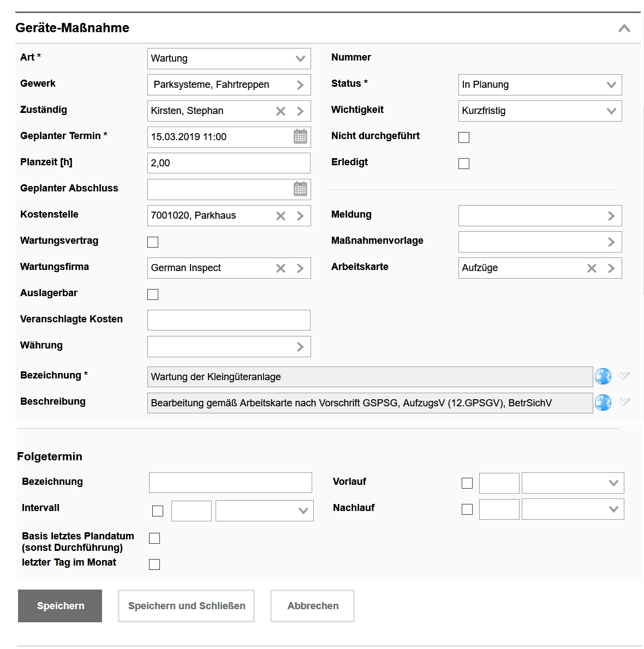Open the Art dropdown showing Wartung

pyautogui.click(x=229, y=58)
